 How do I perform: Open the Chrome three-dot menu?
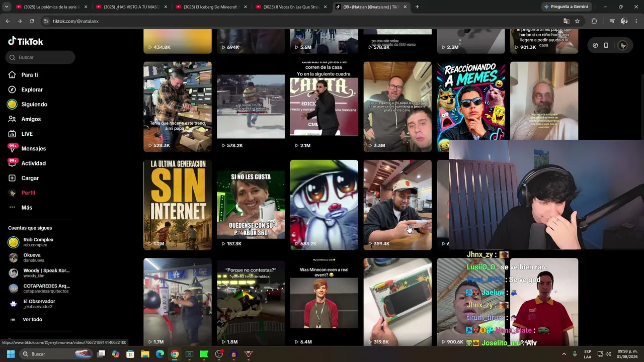tap(636, 21)
